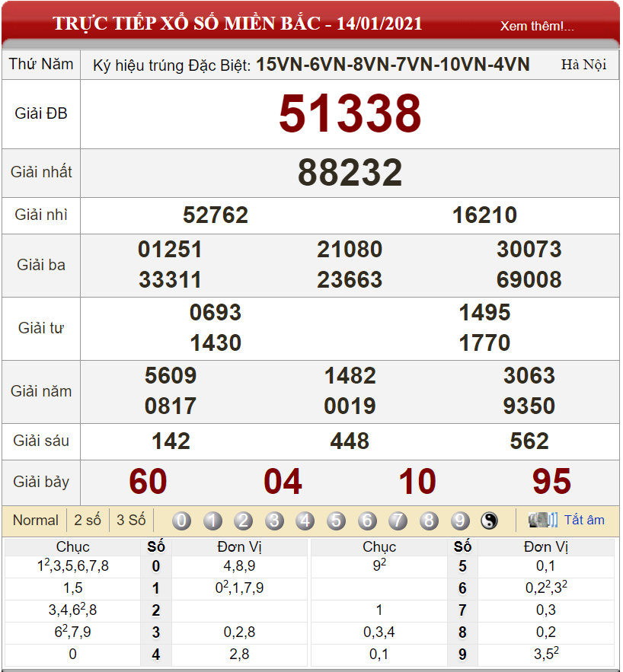This screenshot has height=672, width=623.
Task: Click third prize number 30073
Action: coord(529,250)
